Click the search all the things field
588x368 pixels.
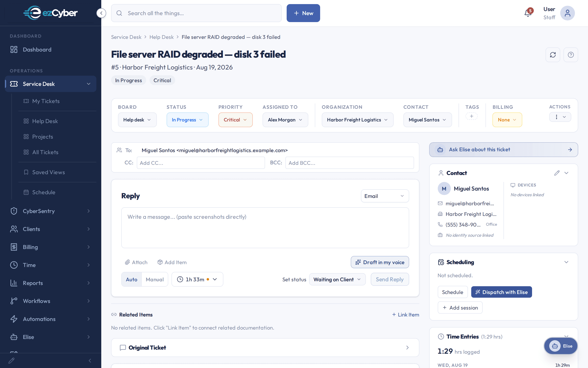(196, 13)
